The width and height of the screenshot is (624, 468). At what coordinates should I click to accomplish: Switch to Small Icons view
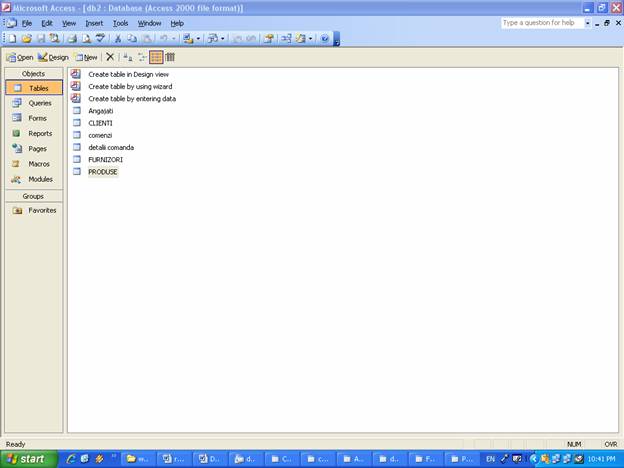[142, 57]
